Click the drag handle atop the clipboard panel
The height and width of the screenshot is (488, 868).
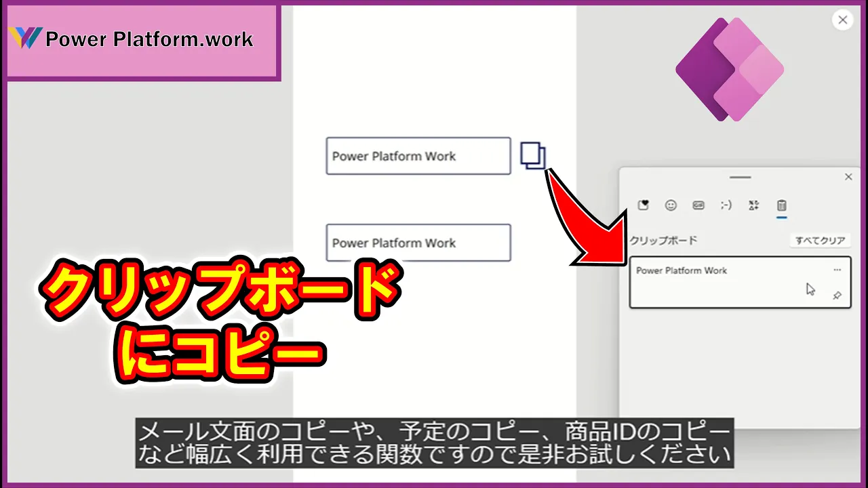tap(740, 177)
